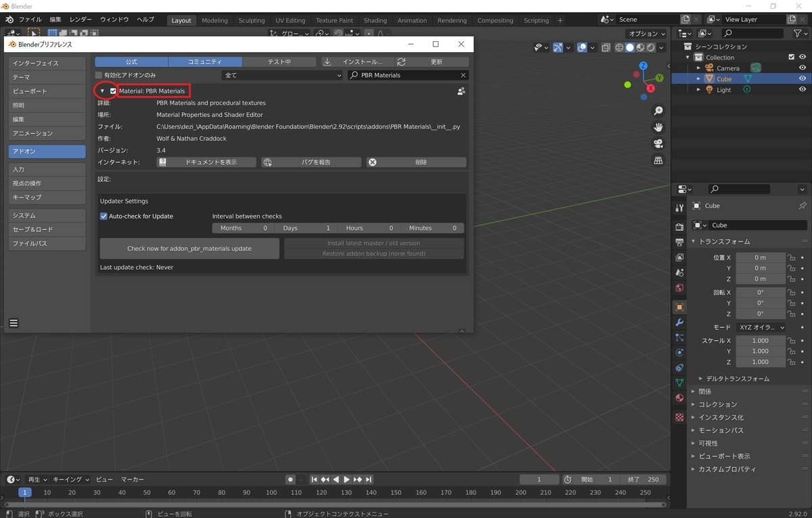Screen dimensions: 812x518
Task: Expand the Camera tree item arrow
Action: point(699,68)
